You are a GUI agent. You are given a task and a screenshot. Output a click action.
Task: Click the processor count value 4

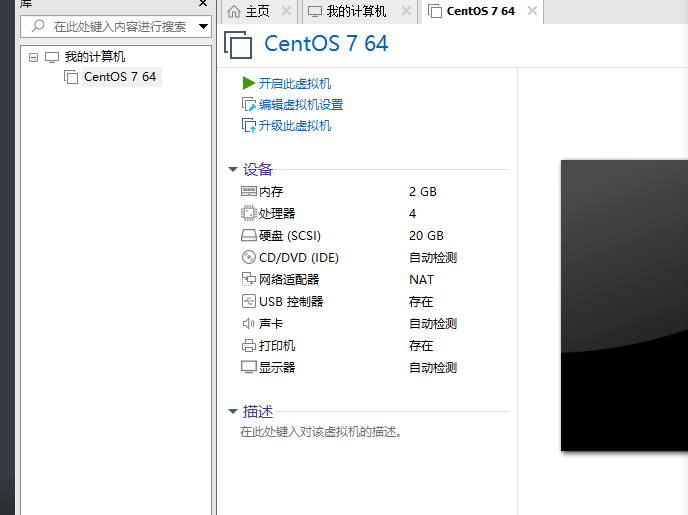(412, 214)
